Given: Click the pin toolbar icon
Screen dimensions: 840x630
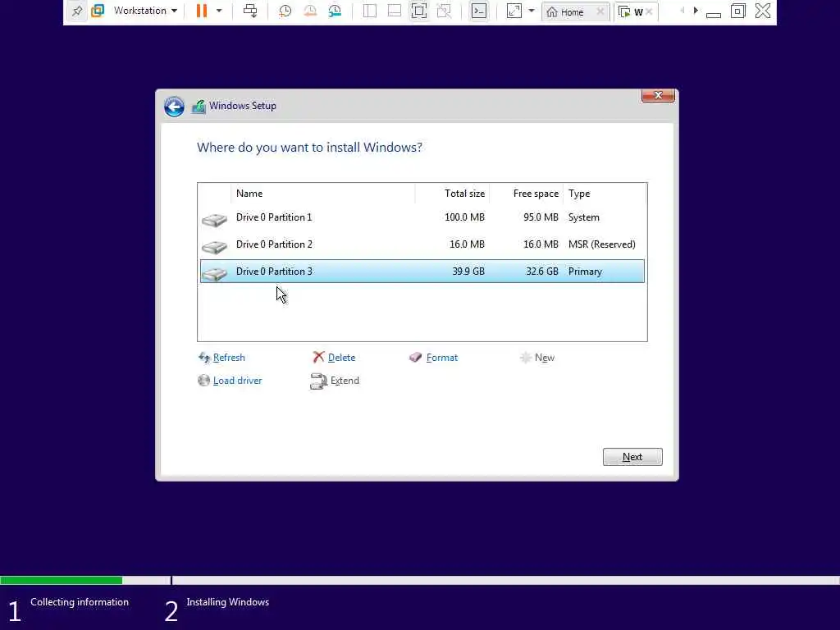Looking at the screenshot, I should coord(77,11).
